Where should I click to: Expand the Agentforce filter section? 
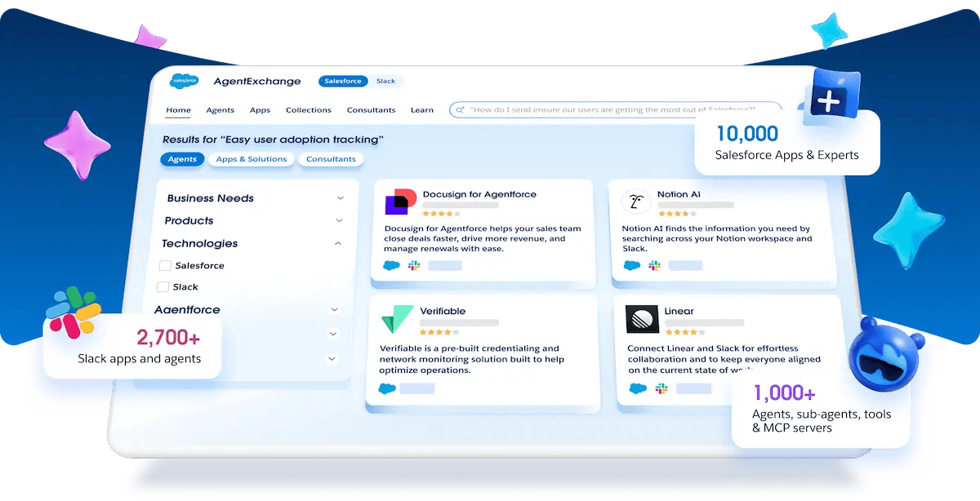point(334,309)
